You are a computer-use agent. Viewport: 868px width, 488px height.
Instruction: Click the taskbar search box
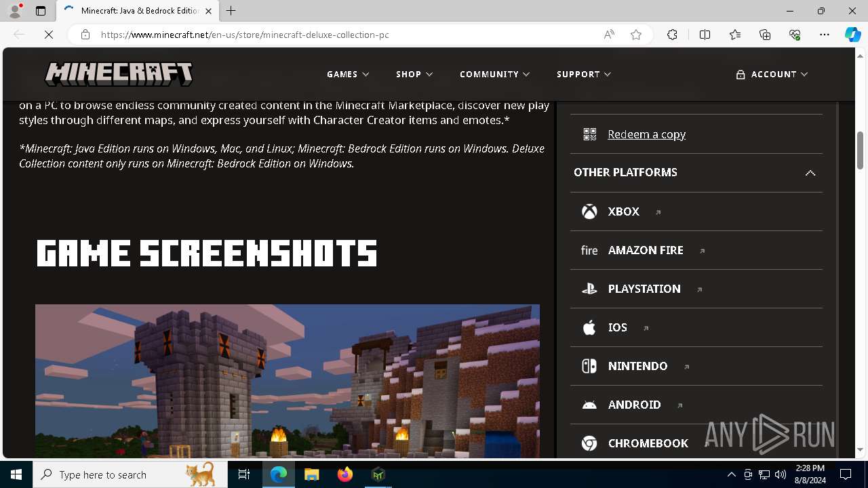(x=130, y=474)
